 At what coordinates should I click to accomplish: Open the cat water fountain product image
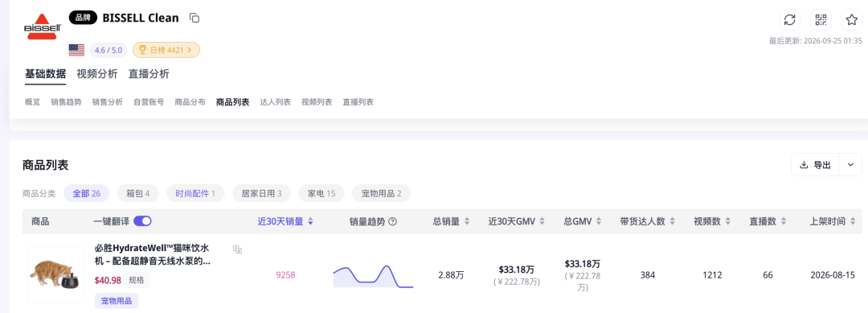pyautogui.click(x=55, y=274)
